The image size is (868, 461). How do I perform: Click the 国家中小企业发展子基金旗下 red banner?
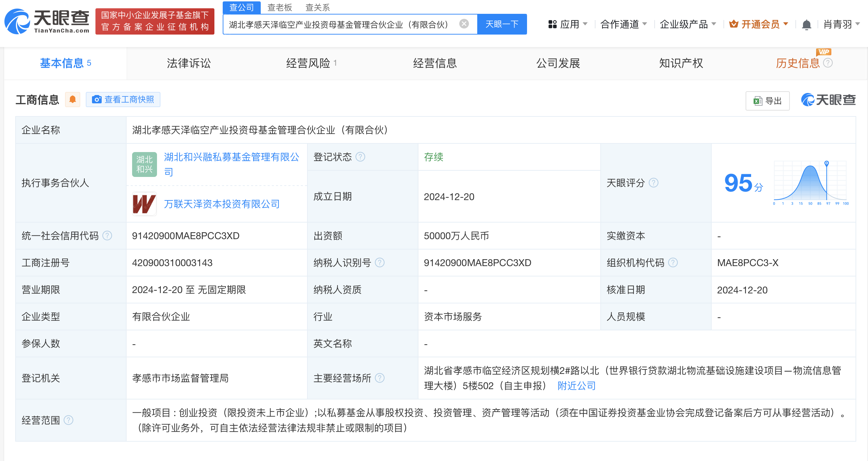pos(155,21)
